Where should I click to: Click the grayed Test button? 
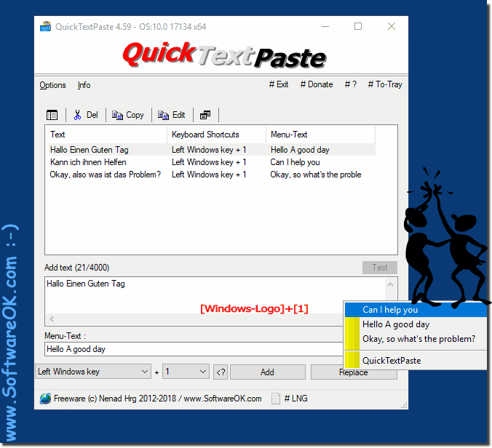tap(380, 268)
